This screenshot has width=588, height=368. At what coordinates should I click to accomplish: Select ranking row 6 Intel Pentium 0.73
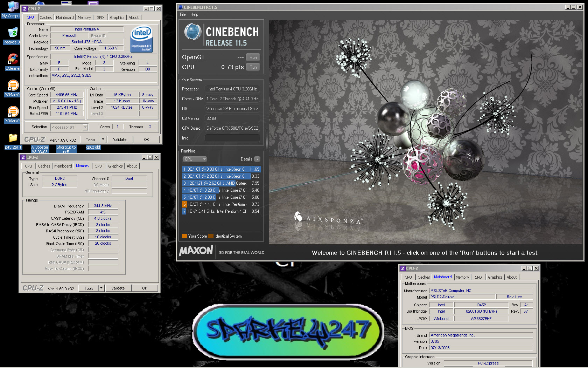(x=221, y=204)
